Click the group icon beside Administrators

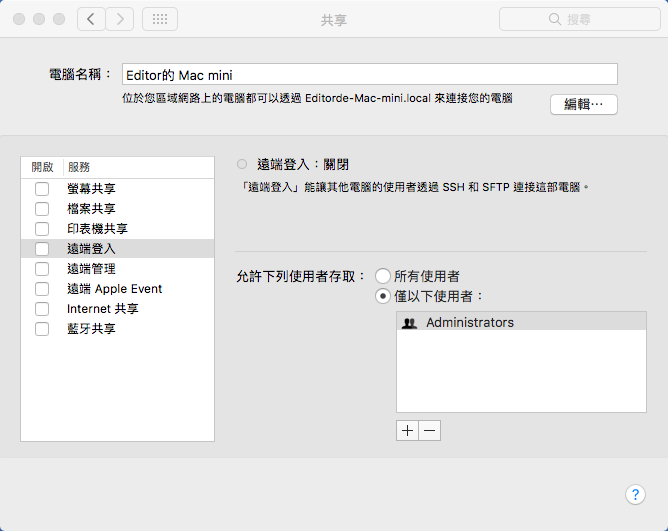pos(409,323)
